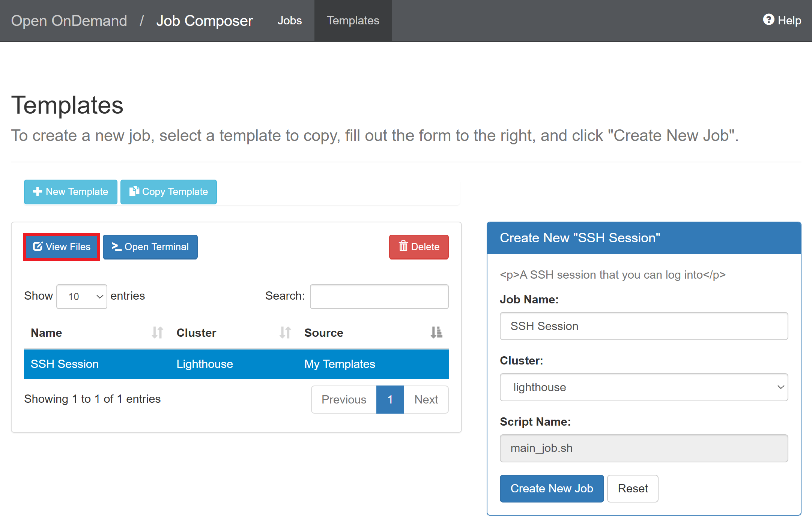812x516 pixels.
Task: Click the Search input field
Action: [x=379, y=297]
